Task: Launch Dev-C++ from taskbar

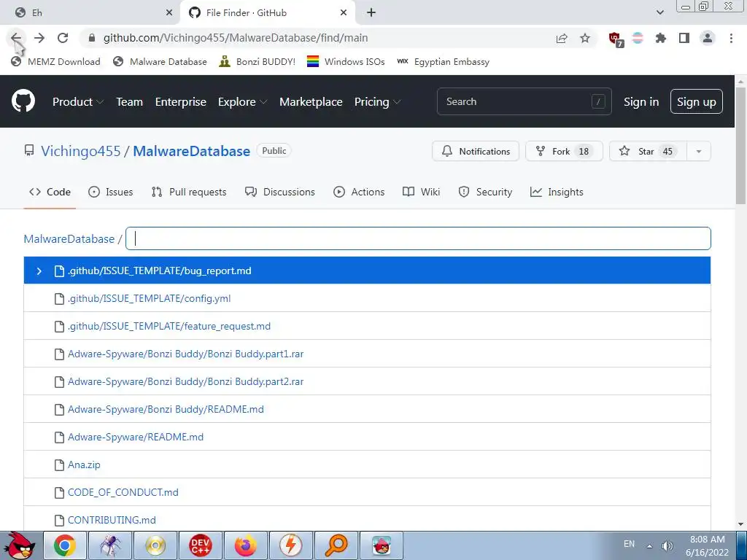Action: (x=200, y=545)
